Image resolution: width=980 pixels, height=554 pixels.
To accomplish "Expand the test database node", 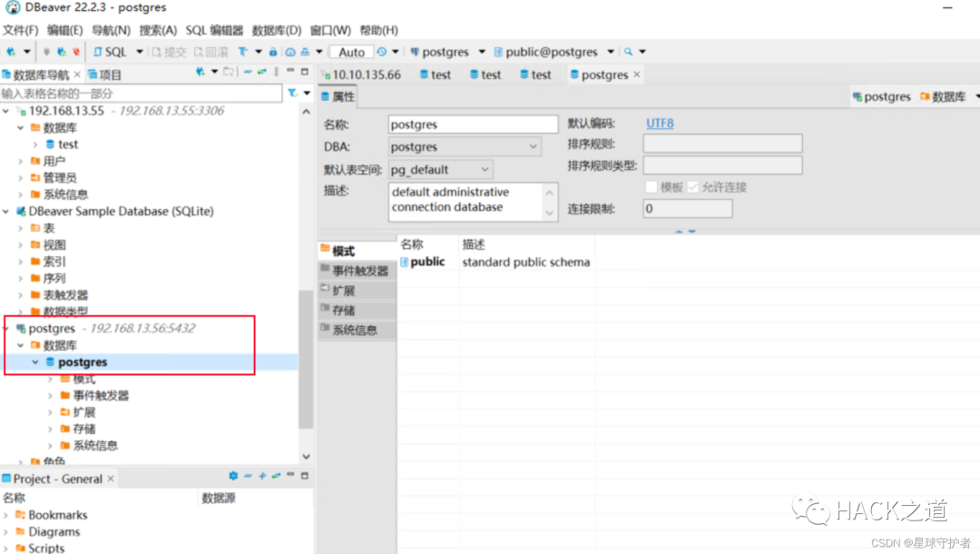I will [x=35, y=144].
